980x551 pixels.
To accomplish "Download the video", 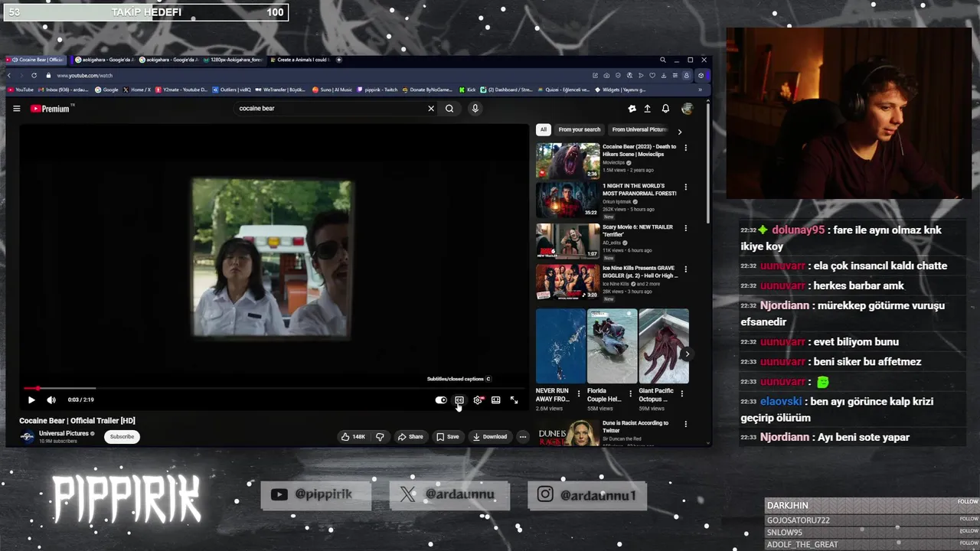I will point(490,437).
